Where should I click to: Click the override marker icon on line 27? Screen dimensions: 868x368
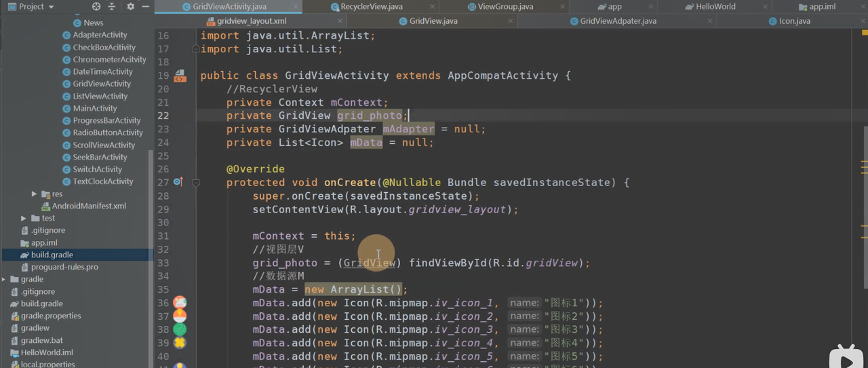[178, 182]
